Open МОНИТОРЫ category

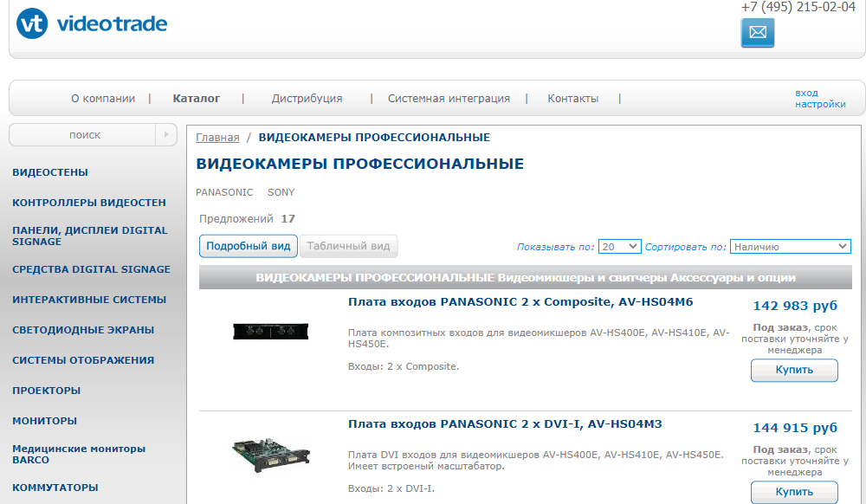[45, 421]
